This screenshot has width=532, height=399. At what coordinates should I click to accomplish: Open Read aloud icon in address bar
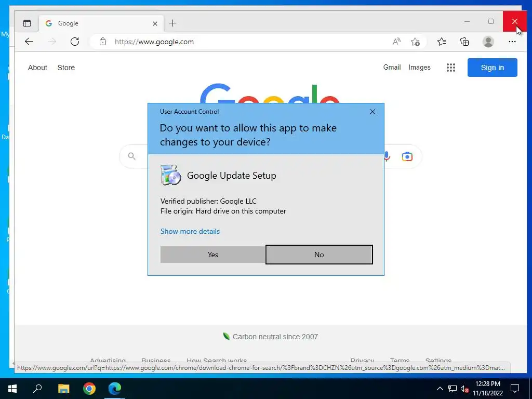[396, 42]
